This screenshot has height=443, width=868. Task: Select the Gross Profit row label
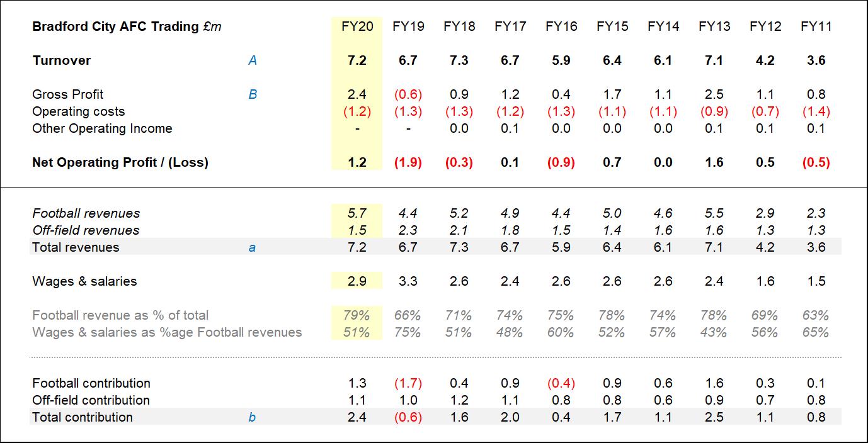point(68,94)
